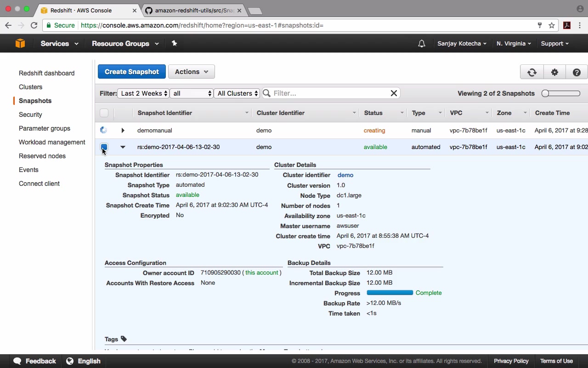Click the Create Snapshot button
Image resolution: width=588 pixels, height=368 pixels.
[x=132, y=72]
